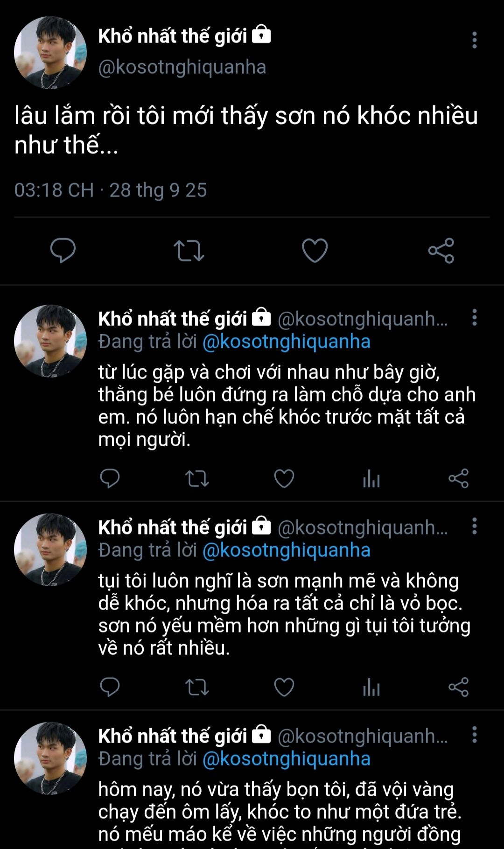This screenshot has height=849, width=504.
Task: View analytics for the "từ lúc gặp" reply
Action: click(371, 478)
